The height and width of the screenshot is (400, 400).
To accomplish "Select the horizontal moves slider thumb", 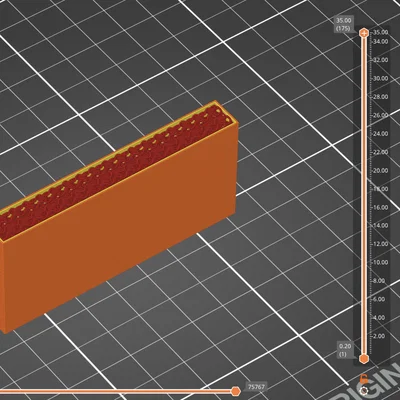I will pyautogui.click(x=236, y=391).
